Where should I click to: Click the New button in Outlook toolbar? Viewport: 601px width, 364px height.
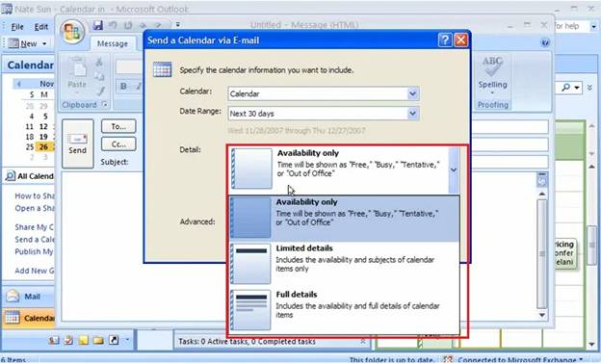(23, 43)
